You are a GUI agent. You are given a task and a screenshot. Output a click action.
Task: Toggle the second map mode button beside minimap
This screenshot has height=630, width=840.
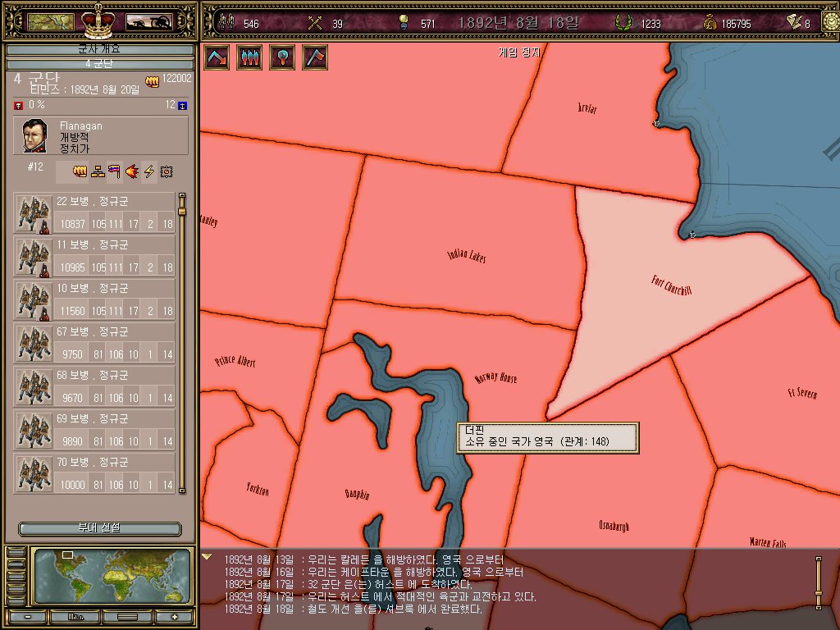16,564
